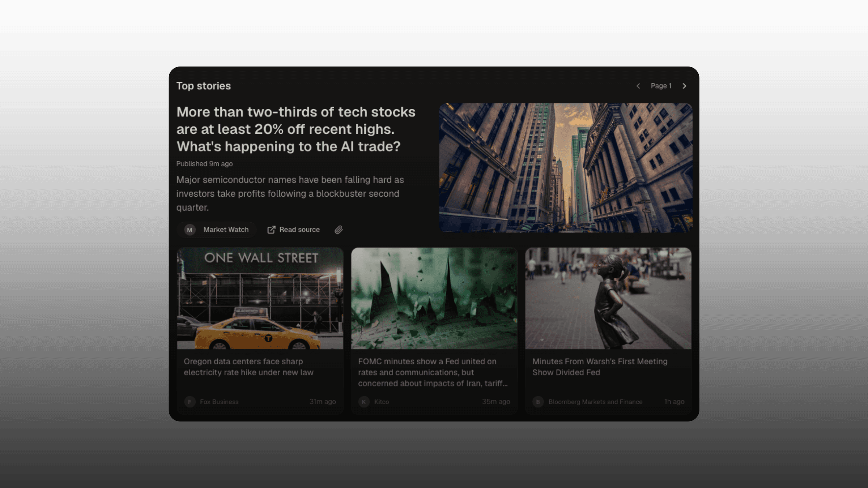Click the Bloomberg 'B' avatar

(x=538, y=402)
